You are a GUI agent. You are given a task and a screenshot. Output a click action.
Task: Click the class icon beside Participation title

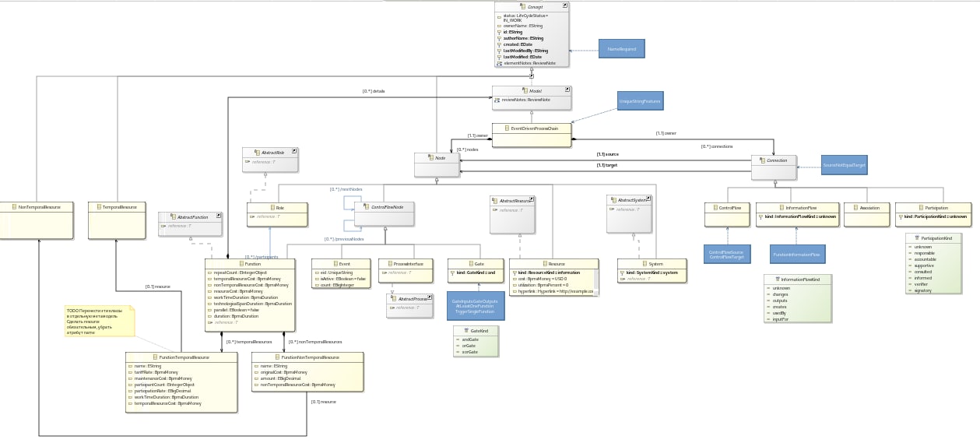pos(920,207)
